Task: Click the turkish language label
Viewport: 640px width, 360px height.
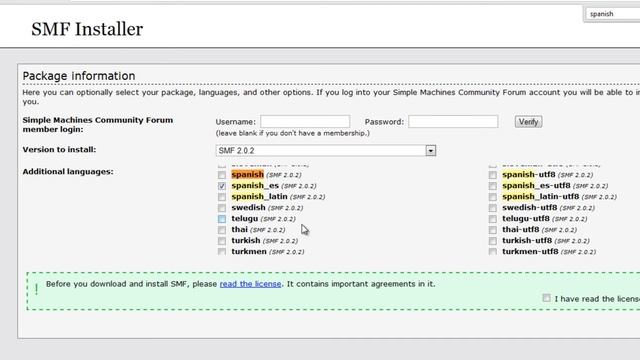Action: (x=246, y=241)
